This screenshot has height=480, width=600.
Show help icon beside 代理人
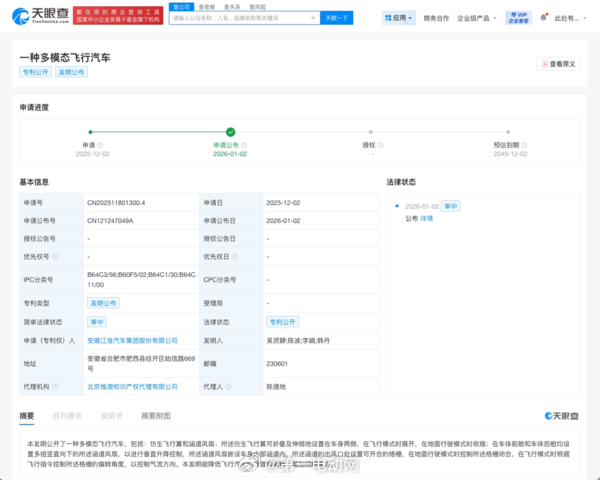pyautogui.click(x=228, y=387)
